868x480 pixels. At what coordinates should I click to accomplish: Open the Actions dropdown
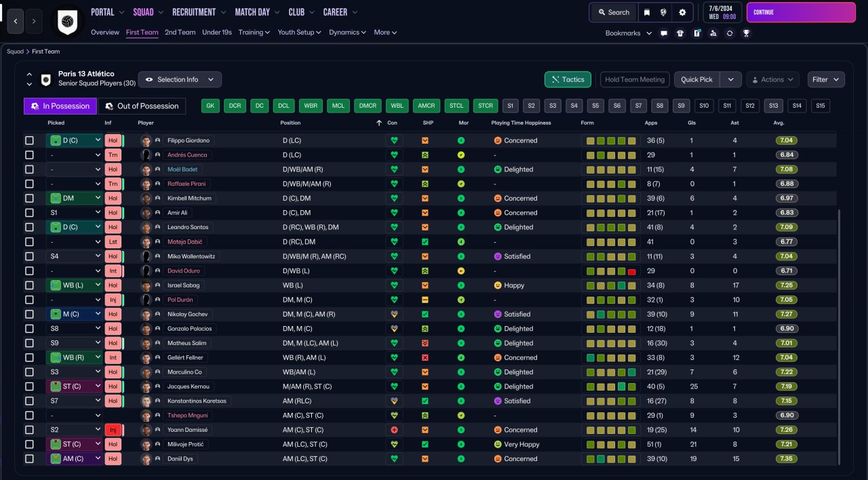click(772, 79)
